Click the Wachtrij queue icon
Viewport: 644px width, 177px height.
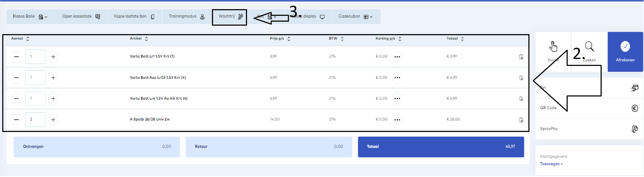click(240, 16)
